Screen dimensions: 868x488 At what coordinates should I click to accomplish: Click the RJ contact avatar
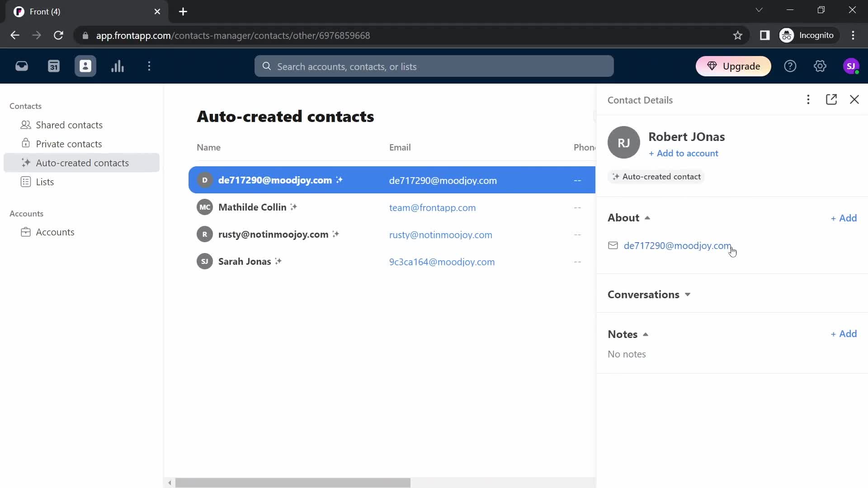624,142
